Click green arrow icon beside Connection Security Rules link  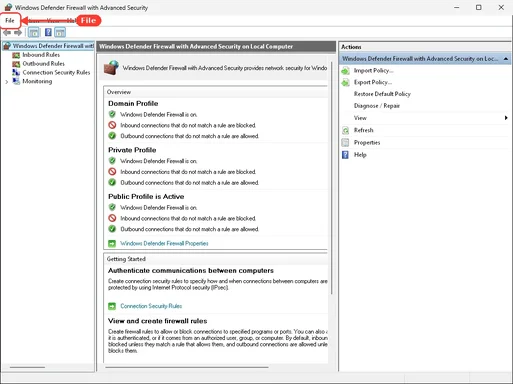pos(112,306)
